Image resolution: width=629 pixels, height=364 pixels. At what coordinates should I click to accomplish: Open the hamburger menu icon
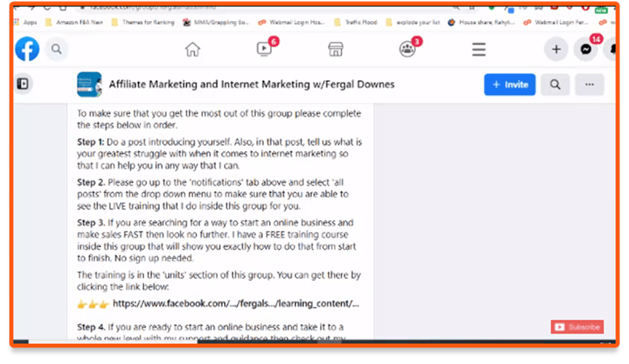pyautogui.click(x=478, y=50)
